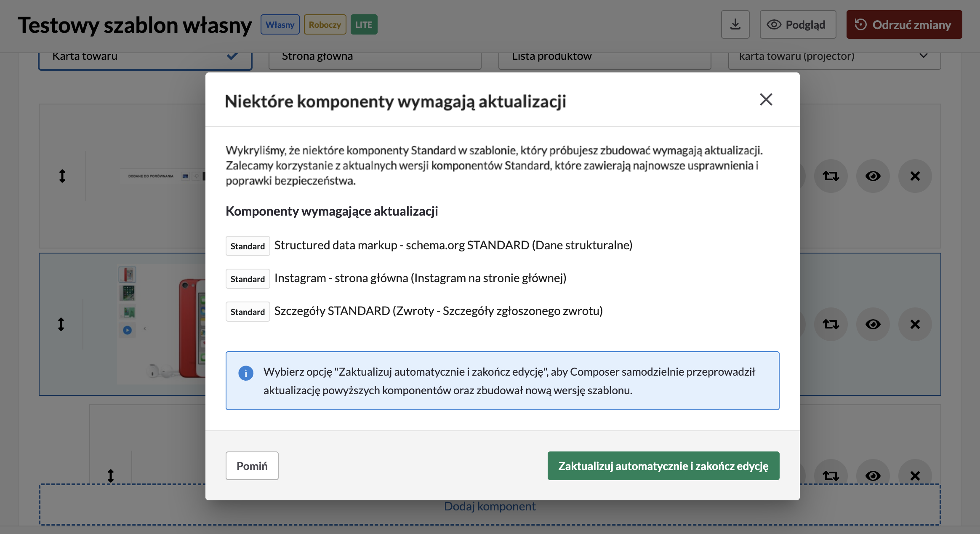The height and width of the screenshot is (534, 980).
Task: Click the info icon in the blue notice
Action: (x=246, y=373)
